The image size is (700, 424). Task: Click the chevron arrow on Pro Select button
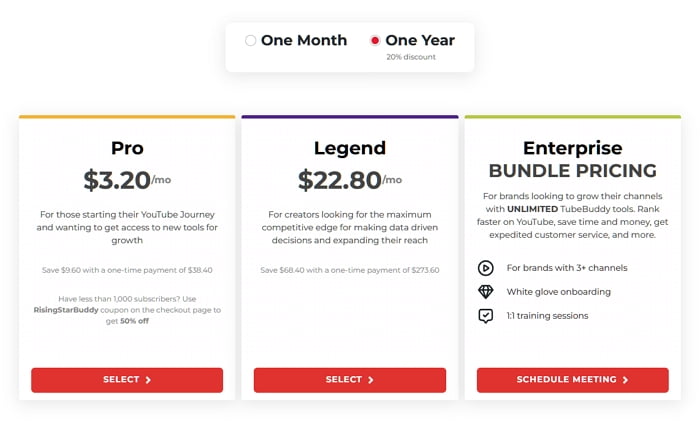coord(148,380)
